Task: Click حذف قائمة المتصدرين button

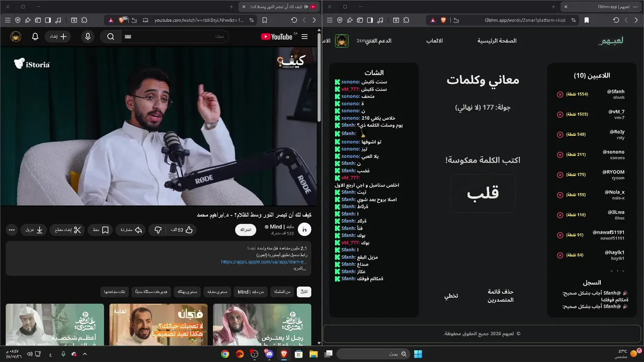Action: pyautogui.click(x=501, y=296)
